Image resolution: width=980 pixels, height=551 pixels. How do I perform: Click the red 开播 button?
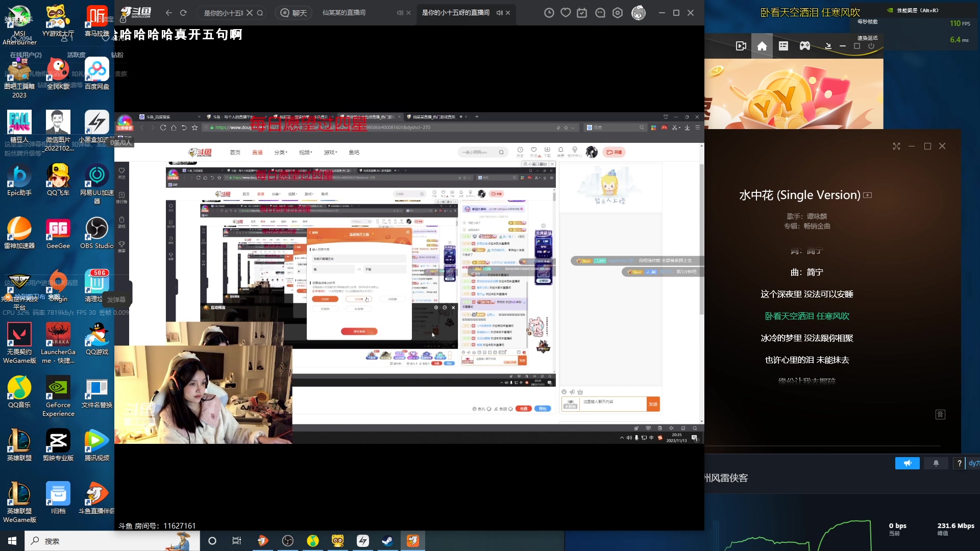(x=614, y=153)
